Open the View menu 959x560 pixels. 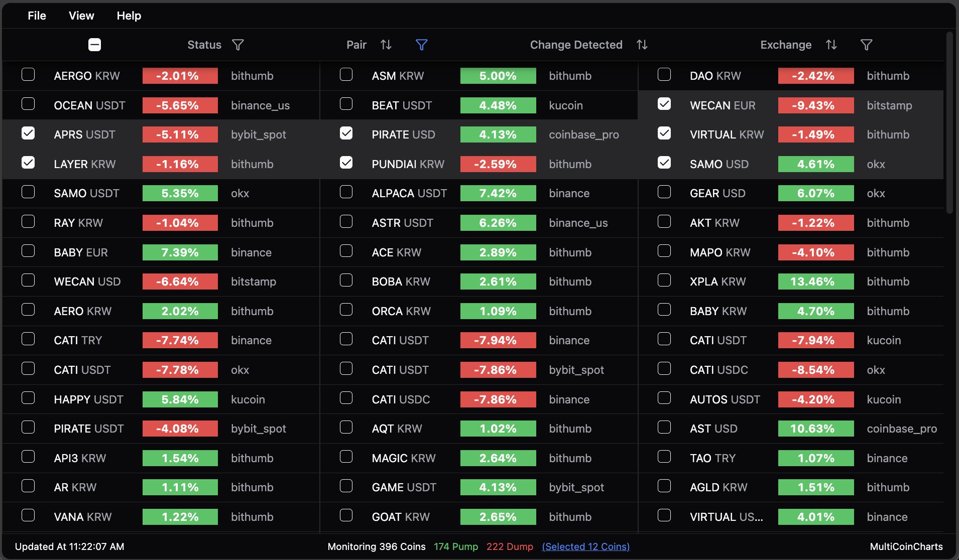point(81,16)
